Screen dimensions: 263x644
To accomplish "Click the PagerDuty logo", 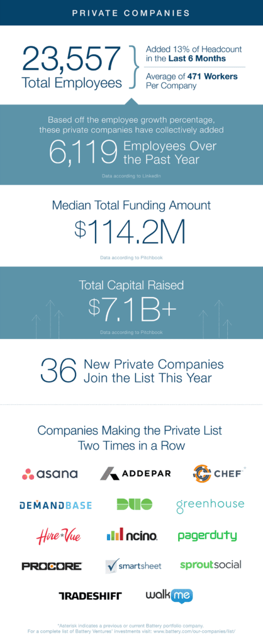I will (208, 536).
